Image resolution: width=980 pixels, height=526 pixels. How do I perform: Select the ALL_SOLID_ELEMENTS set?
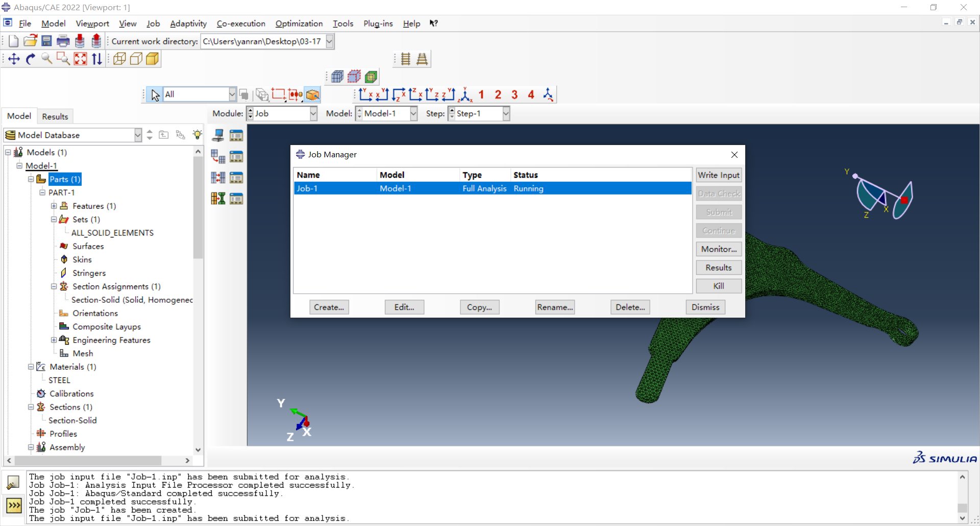112,233
